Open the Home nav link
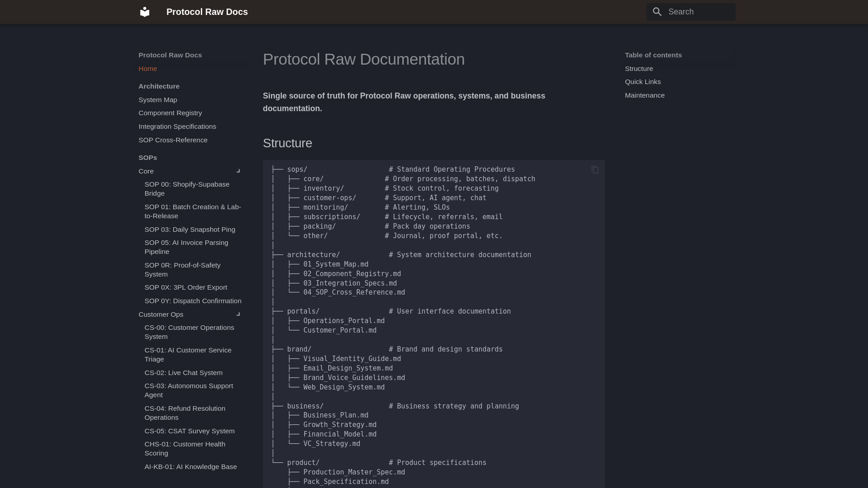Image resolution: width=868 pixels, height=488 pixels. tap(148, 69)
